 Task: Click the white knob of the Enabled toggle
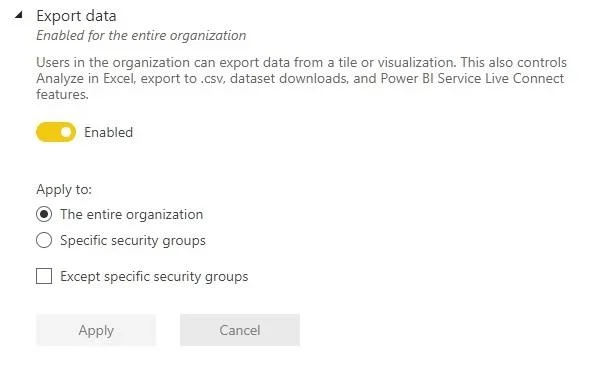click(x=66, y=132)
